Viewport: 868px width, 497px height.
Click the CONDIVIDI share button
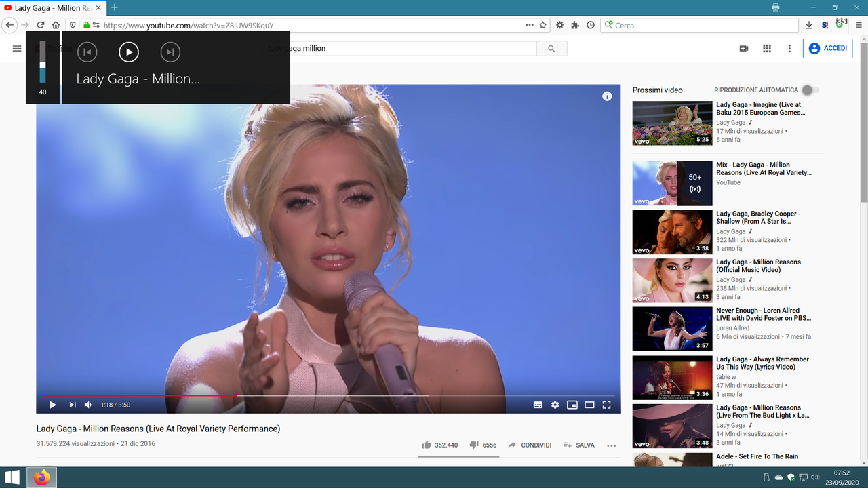[x=530, y=445]
